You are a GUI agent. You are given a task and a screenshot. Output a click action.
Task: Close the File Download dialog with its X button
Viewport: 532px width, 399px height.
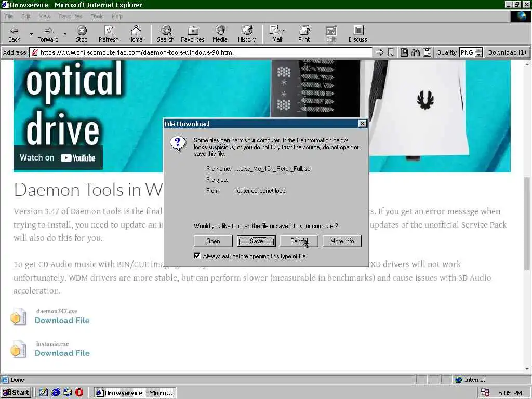click(x=362, y=124)
